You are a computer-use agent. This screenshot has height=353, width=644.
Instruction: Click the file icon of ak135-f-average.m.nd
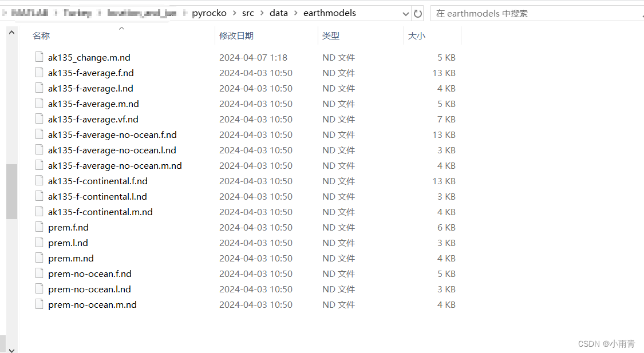pos(39,104)
